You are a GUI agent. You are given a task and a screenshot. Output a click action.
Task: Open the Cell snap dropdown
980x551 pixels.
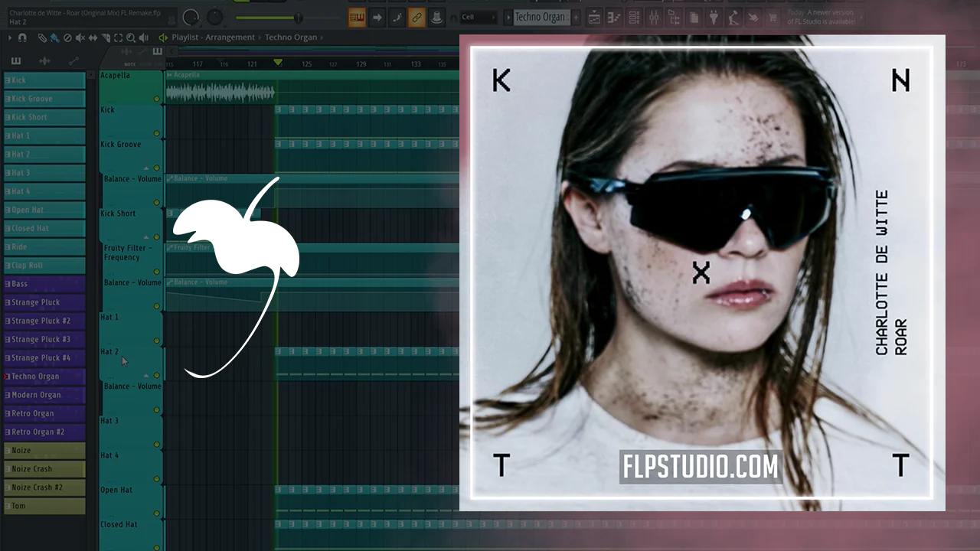(x=479, y=17)
